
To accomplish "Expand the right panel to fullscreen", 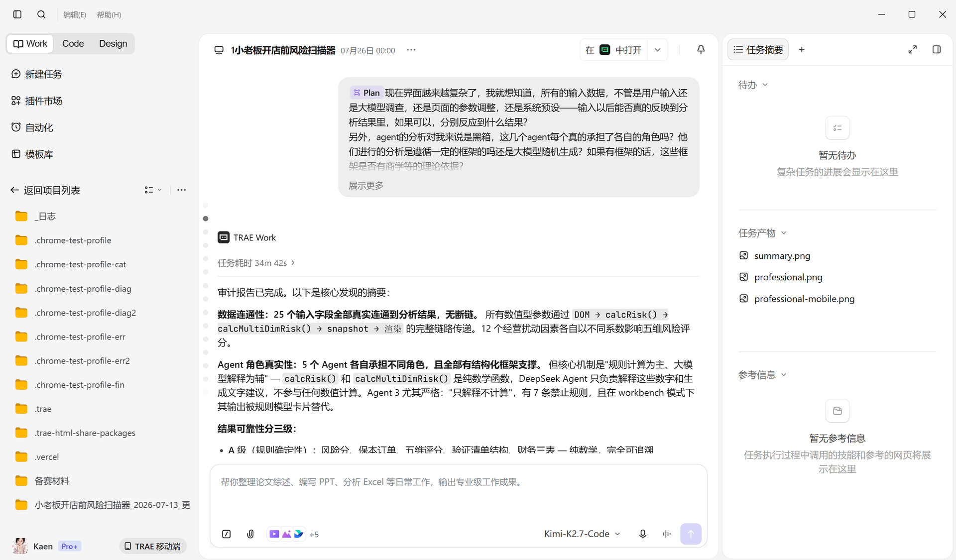I will pos(912,49).
